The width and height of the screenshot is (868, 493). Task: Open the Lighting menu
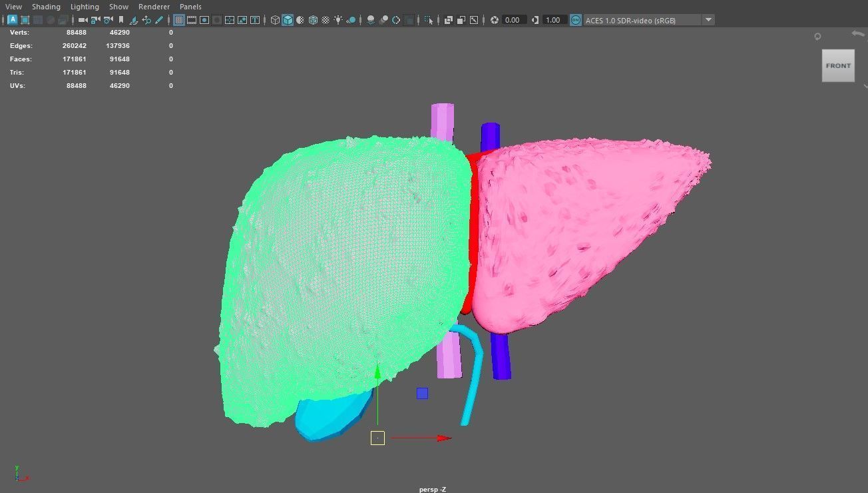[85, 7]
